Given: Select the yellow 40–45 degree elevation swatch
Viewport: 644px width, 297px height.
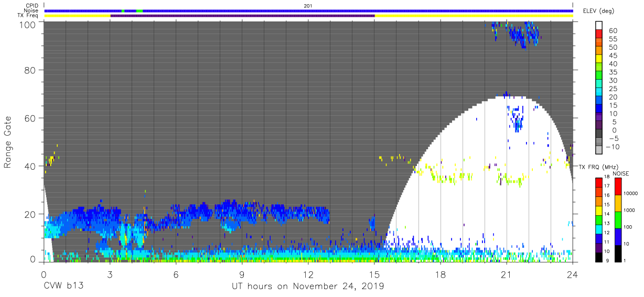Looking at the screenshot, I should coord(599,59).
